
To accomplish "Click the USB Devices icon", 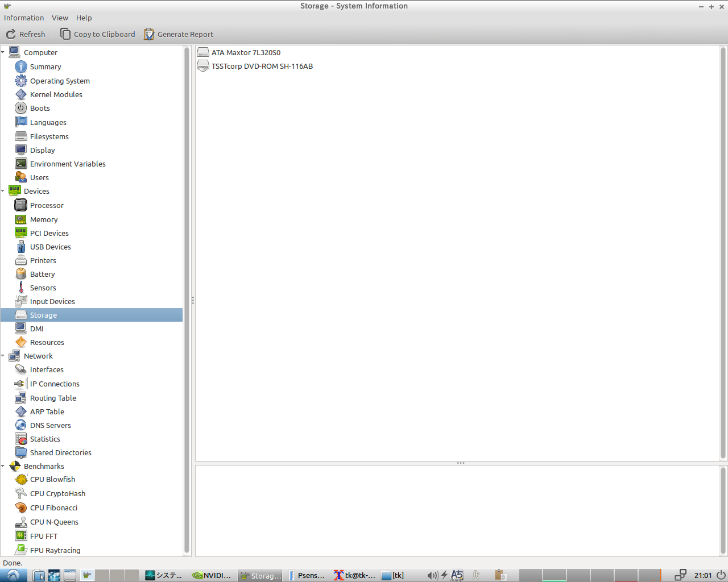I will tap(21, 247).
